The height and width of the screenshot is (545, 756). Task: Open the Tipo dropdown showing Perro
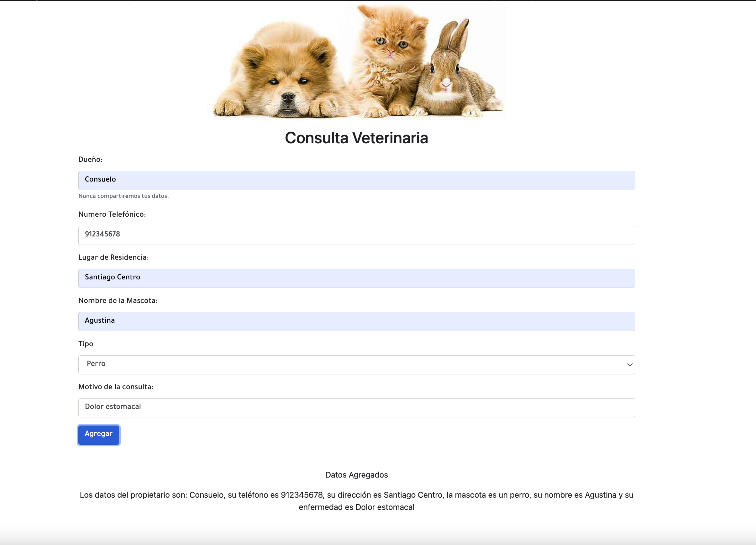pos(356,364)
